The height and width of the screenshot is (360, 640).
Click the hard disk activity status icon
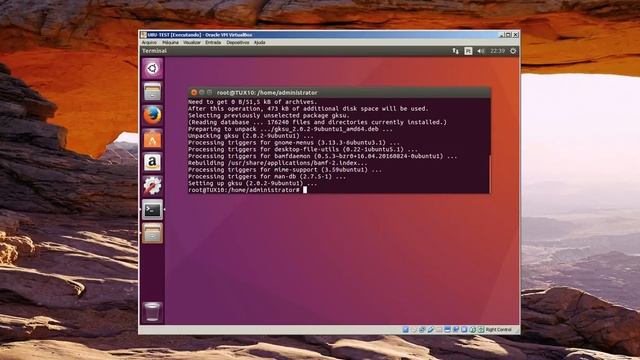(x=405, y=329)
